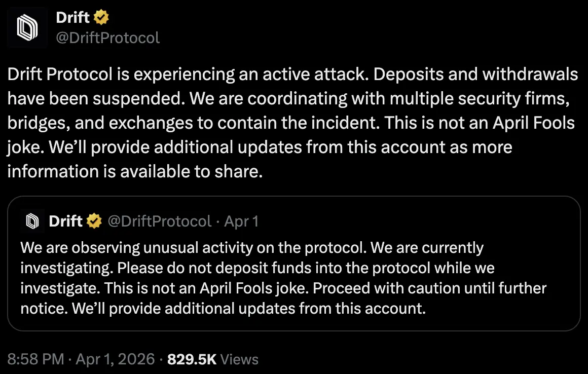The height and width of the screenshot is (374, 588).
Task: Click "information is available to share." line
Action: [135, 171]
